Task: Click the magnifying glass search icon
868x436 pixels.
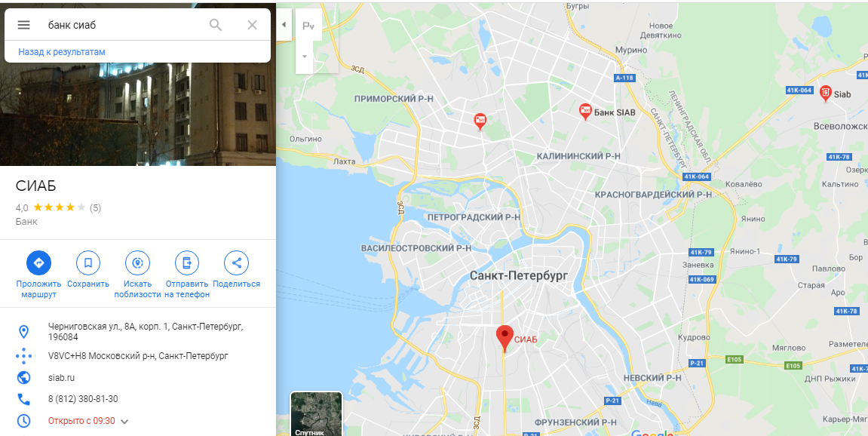Action: pyautogui.click(x=216, y=25)
